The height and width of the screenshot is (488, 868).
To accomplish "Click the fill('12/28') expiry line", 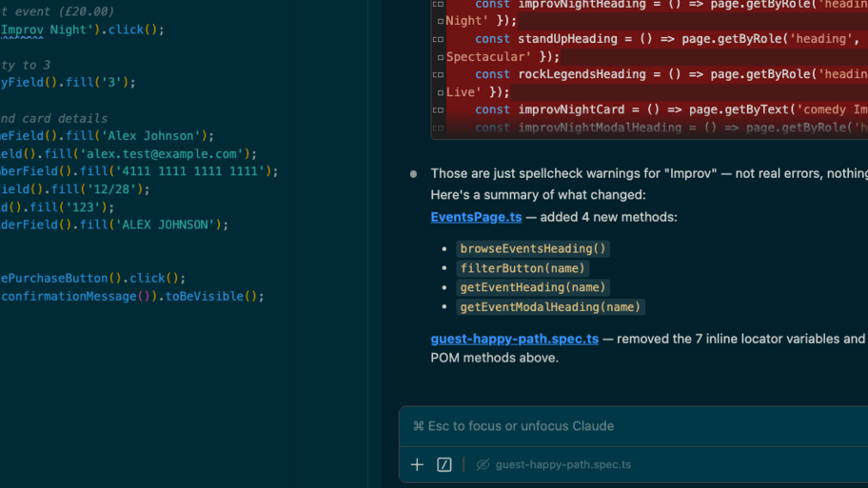I will [75, 189].
